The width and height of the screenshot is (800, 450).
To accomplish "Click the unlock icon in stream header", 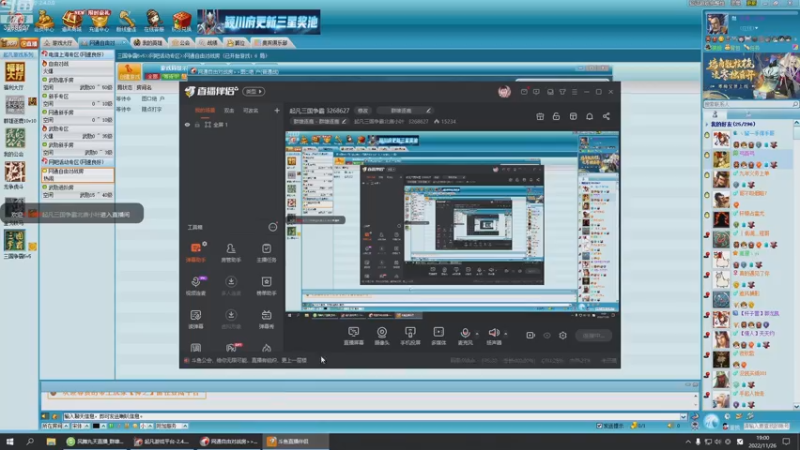I will (x=556, y=116).
